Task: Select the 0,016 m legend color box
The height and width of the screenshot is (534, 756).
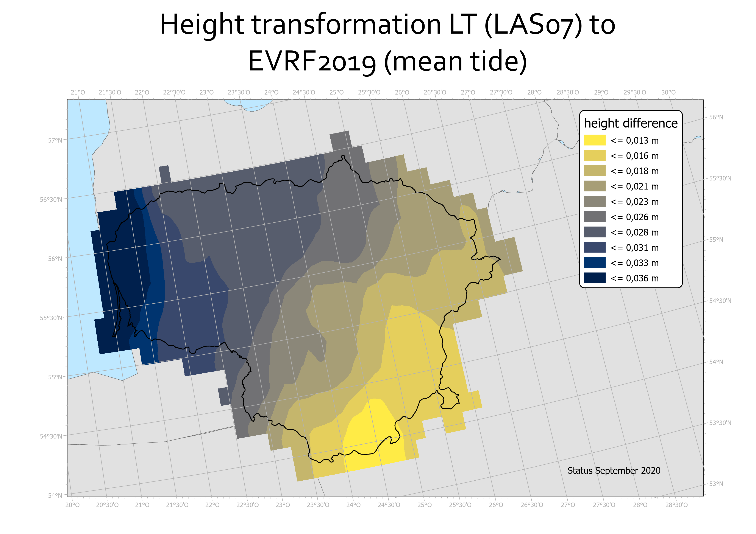Action: coord(595,155)
